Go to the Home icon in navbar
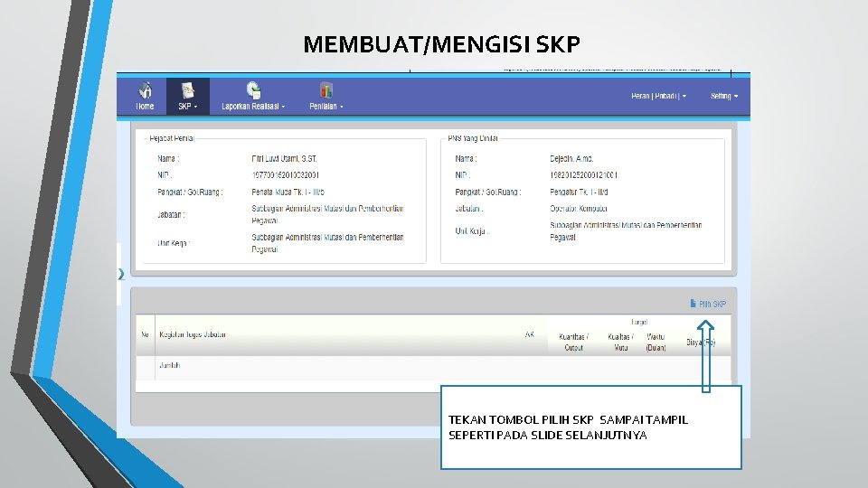This screenshot has width=868, height=488. point(145,89)
